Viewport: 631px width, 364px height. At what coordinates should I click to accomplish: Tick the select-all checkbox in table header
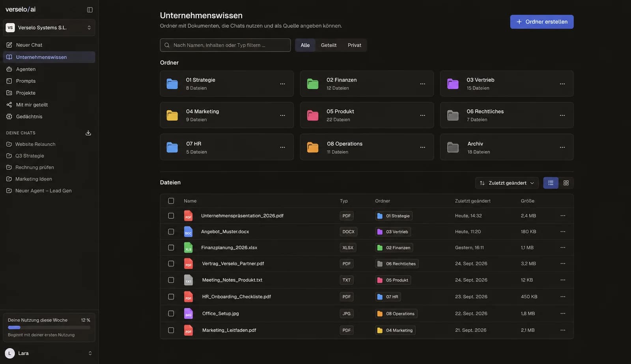(171, 201)
